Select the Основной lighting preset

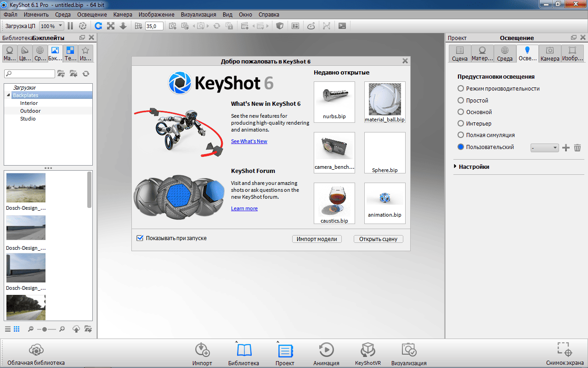(x=475, y=112)
